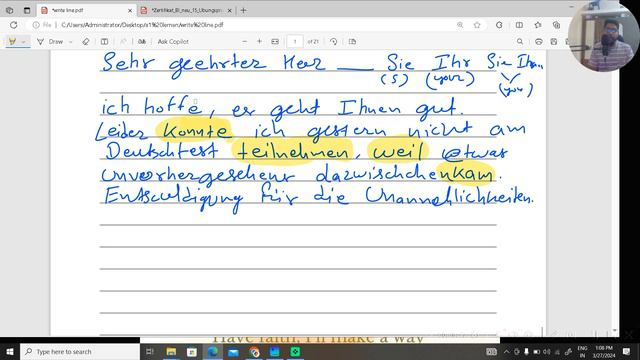Zoom in with the plus button
The image size is (640, 360).
pyautogui.click(x=259, y=42)
